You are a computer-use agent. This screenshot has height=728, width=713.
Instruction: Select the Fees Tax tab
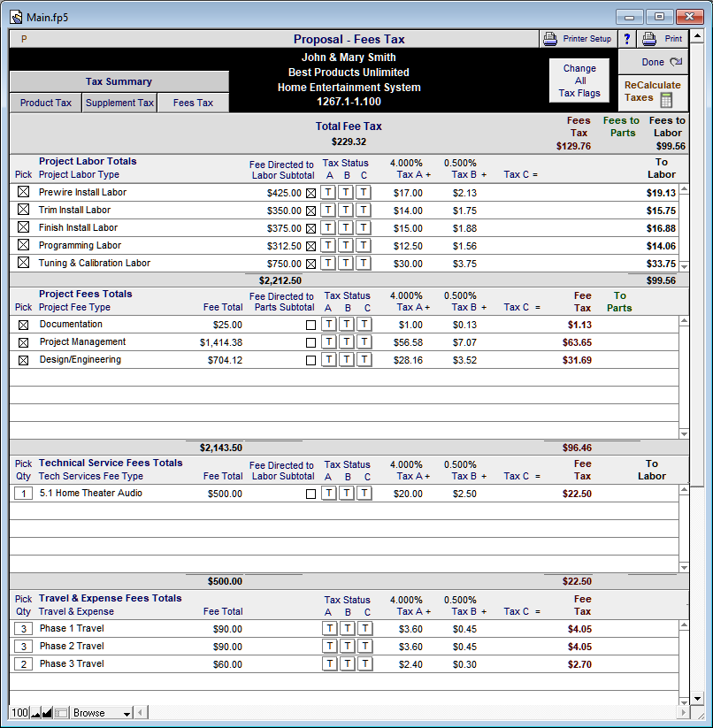pyautogui.click(x=193, y=103)
